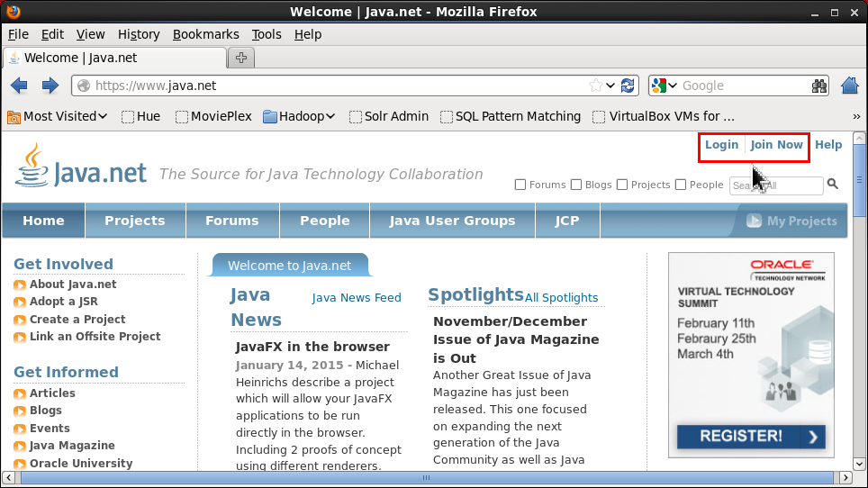
Task: Tick the Projects search checkbox
Action: [622, 185]
